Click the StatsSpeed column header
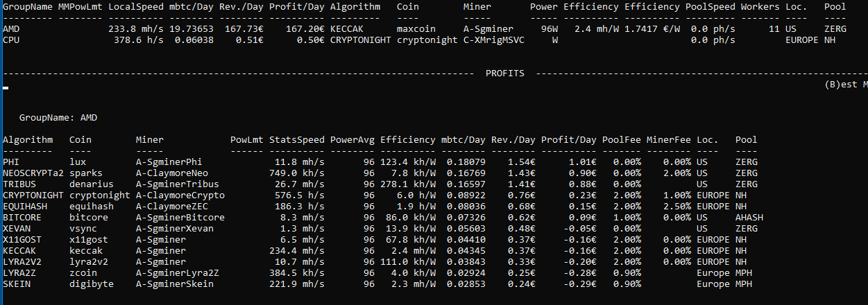868x305 pixels. click(x=297, y=140)
